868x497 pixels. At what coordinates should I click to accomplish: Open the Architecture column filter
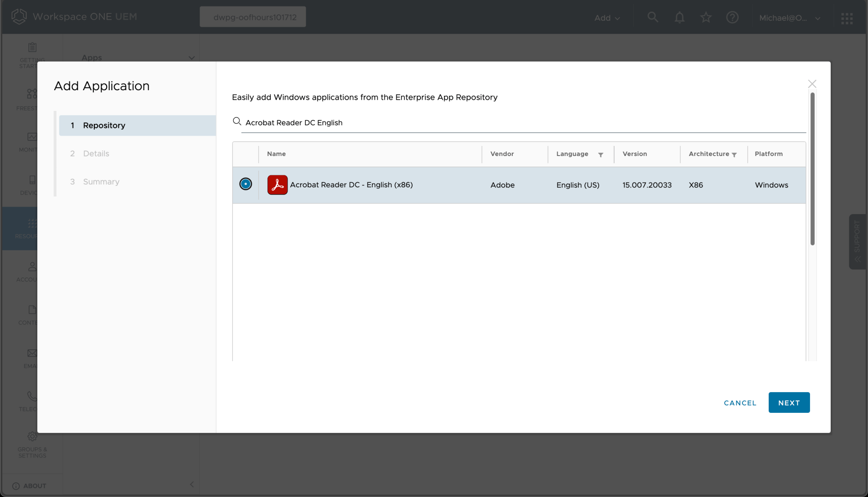[x=734, y=155]
